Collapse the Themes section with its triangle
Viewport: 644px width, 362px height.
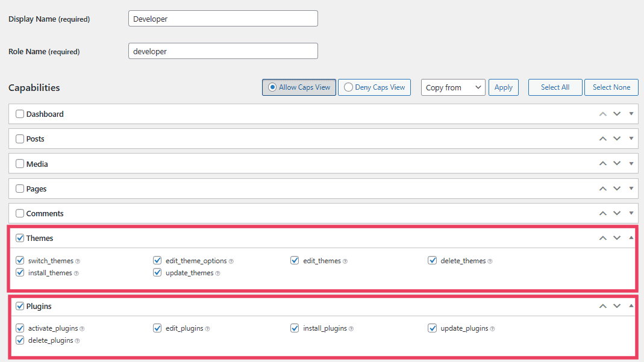pos(631,237)
